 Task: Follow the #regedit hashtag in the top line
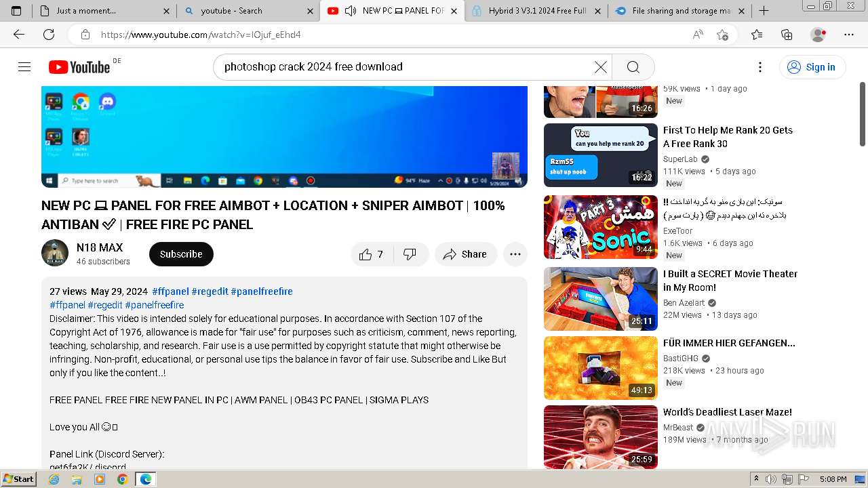pos(210,291)
